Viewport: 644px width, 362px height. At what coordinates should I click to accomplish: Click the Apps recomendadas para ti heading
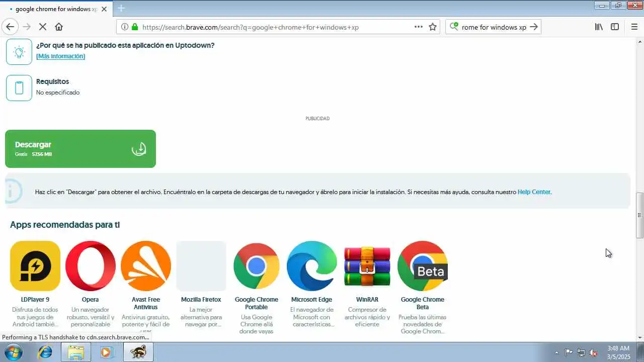[x=65, y=225]
